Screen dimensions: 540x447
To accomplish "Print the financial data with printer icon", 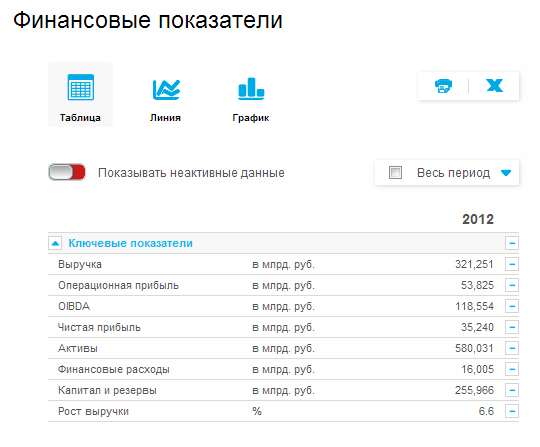I will (443, 86).
